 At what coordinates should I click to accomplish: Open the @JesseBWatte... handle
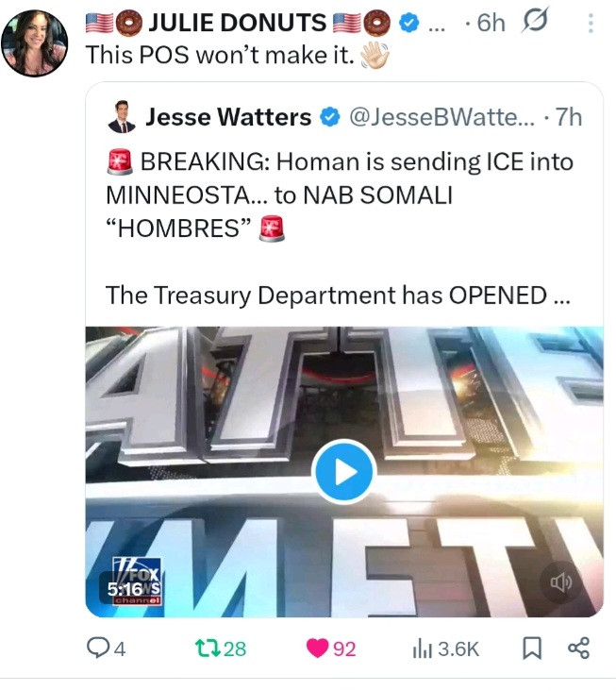point(441,117)
